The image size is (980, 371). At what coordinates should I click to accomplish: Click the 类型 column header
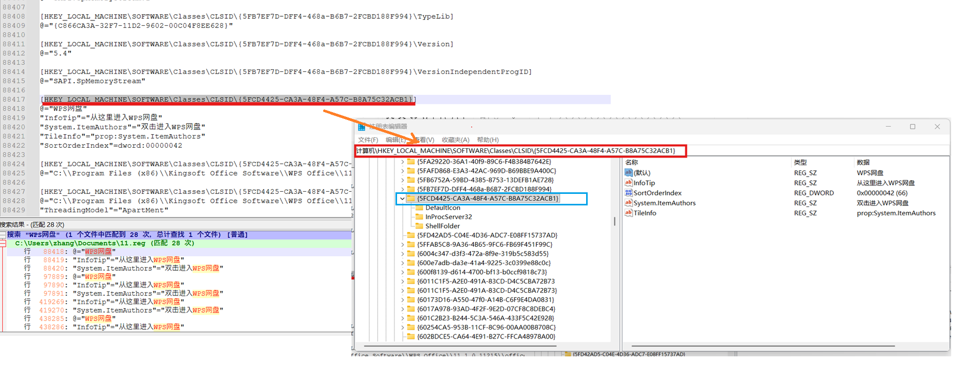coord(800,162)
